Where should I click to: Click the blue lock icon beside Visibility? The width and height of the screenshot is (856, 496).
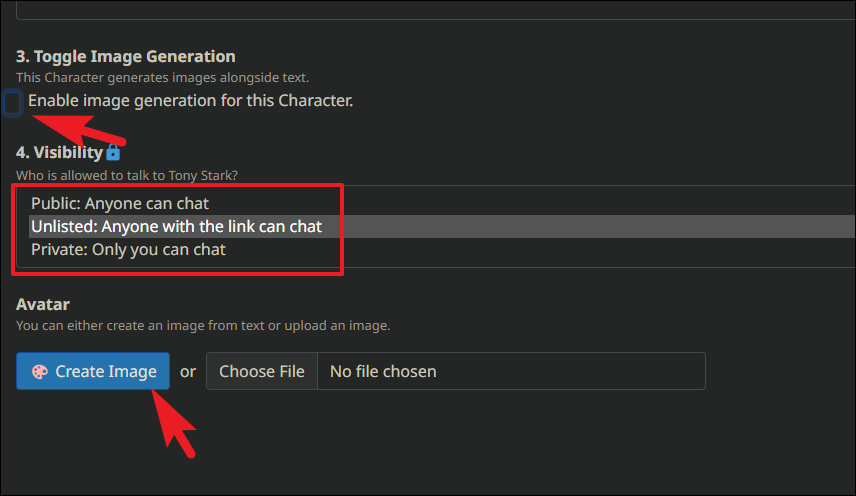pos(113,152)
